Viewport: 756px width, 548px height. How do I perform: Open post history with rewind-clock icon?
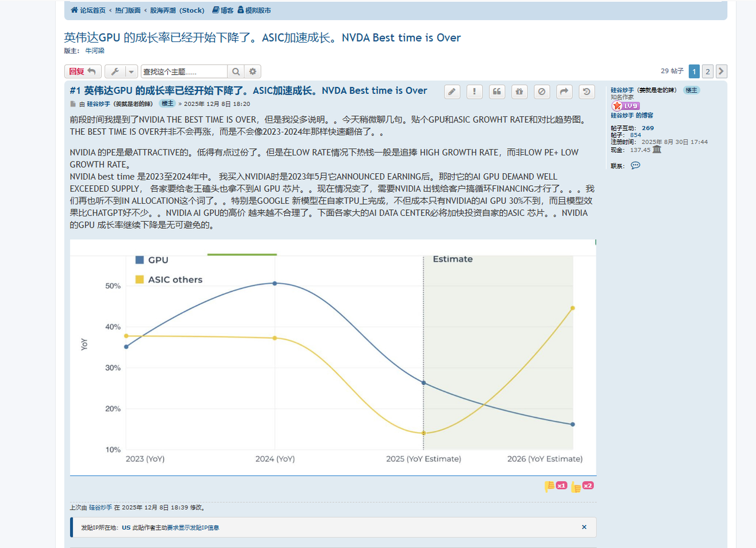click(x=587, y=92)
